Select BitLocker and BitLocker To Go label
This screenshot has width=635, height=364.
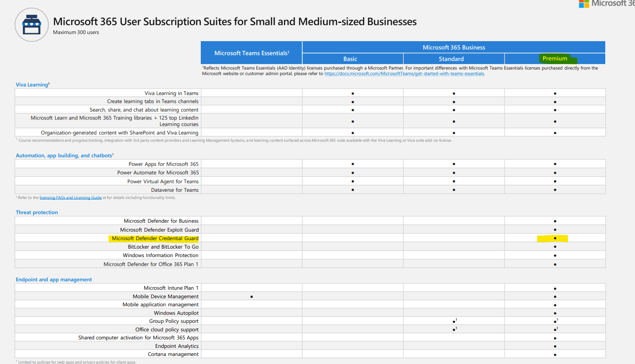click(x=163, y=247)
